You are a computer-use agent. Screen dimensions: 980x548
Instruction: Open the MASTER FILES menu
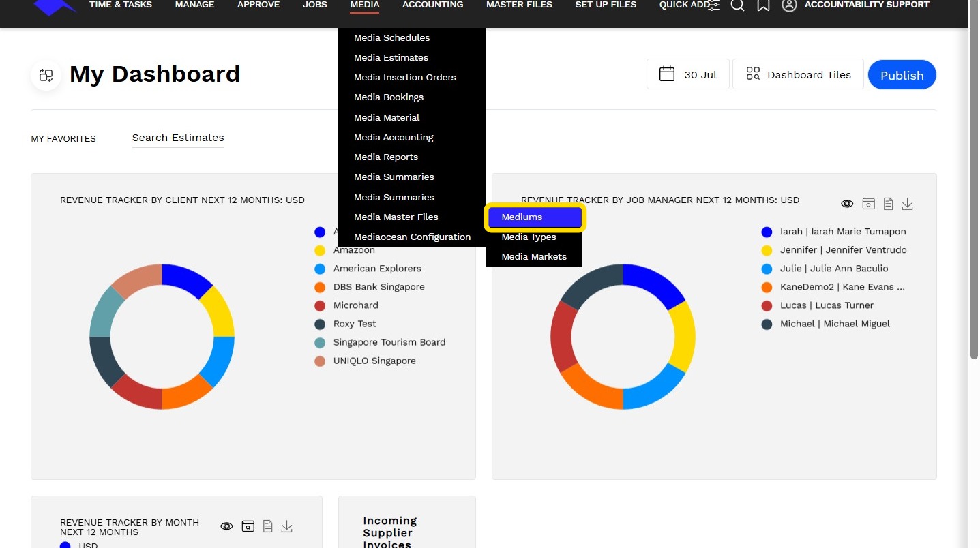coord(519,5)
